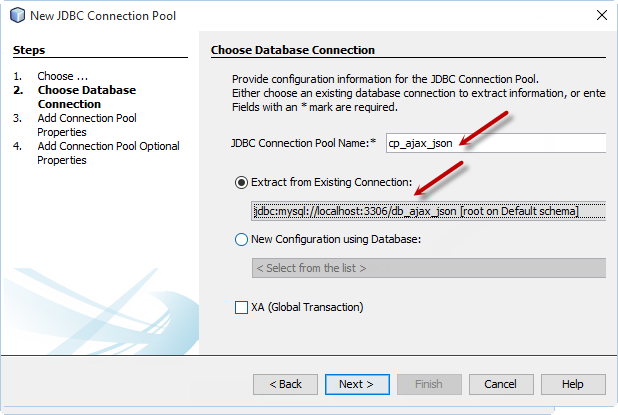
Task: Click the 'Steps' sidebar heading
Action: 29,50
